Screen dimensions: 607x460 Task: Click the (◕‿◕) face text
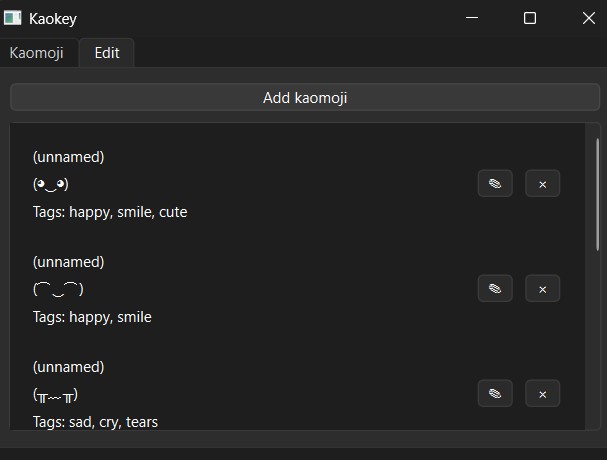pos(51,184)
